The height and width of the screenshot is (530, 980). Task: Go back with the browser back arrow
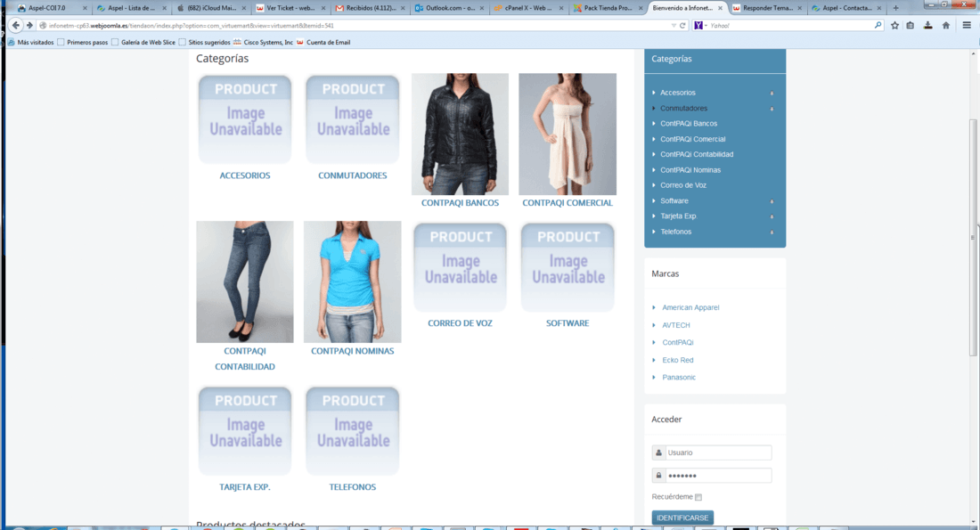pyautogui.click(x=16, y=26)
